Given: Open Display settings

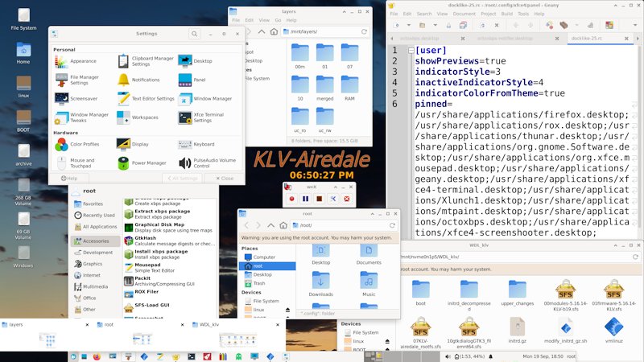Looking at the screenshot, I should (133, 144).
